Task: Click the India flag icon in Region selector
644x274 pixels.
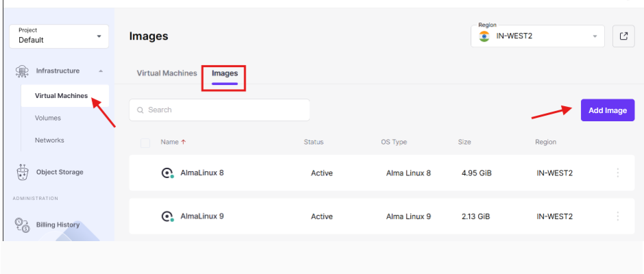Action: (485, 36)
